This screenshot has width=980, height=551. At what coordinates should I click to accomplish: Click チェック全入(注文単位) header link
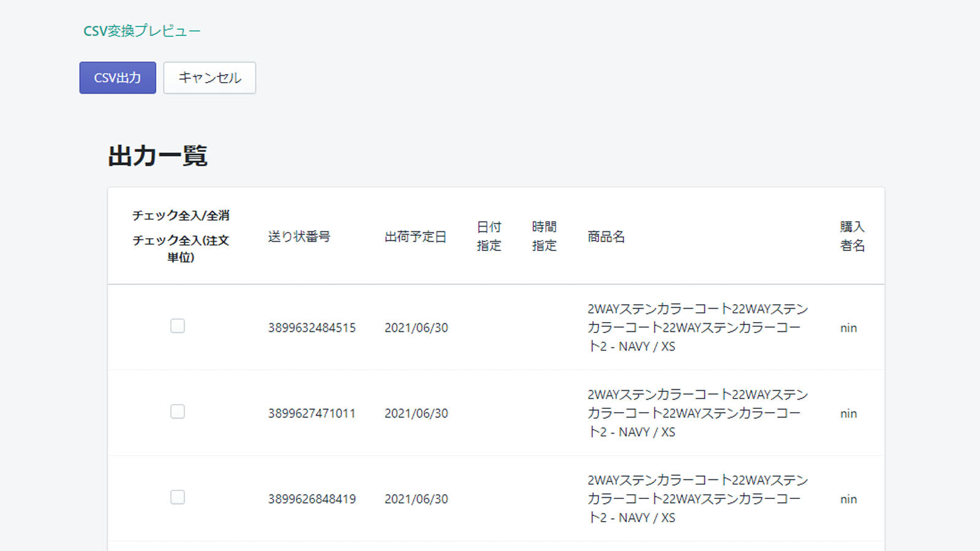[x=181, y=249]
